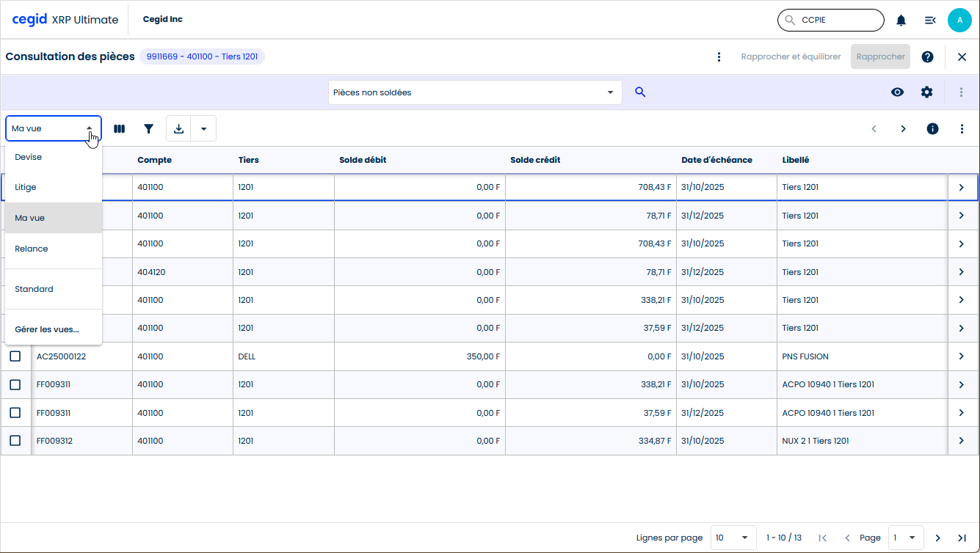Expand the export options arrow
Screen dimensions: 980x553
(203, 128)
